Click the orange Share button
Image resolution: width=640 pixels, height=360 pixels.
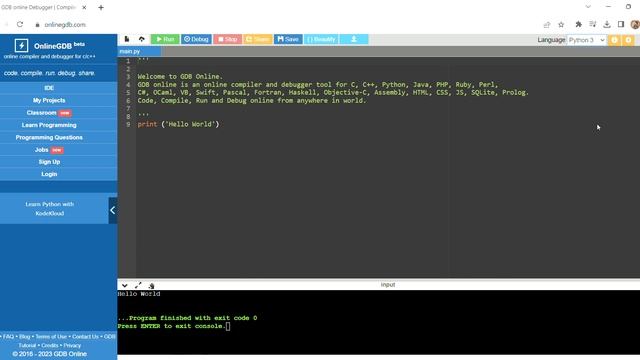point(258,39)
